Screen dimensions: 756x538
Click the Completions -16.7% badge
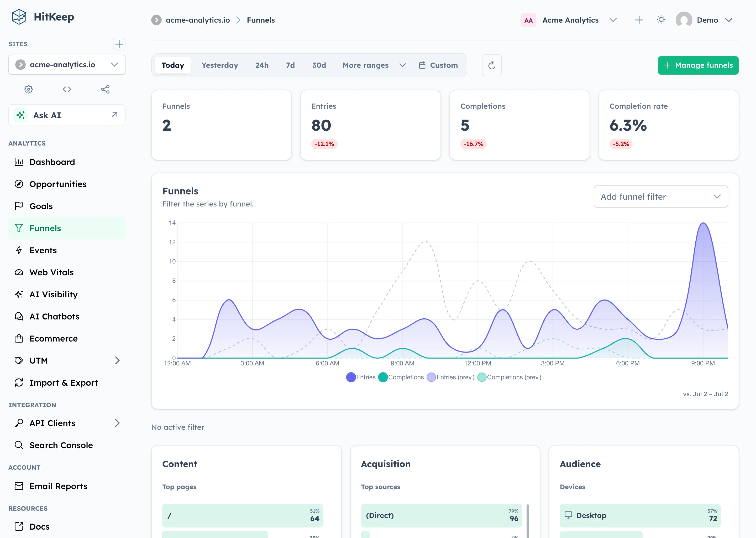click(473, 144)
